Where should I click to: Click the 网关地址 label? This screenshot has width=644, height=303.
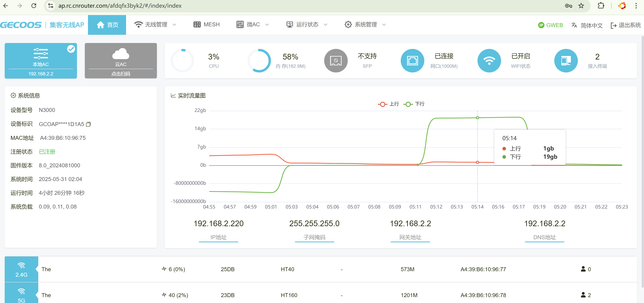(410, 237)
